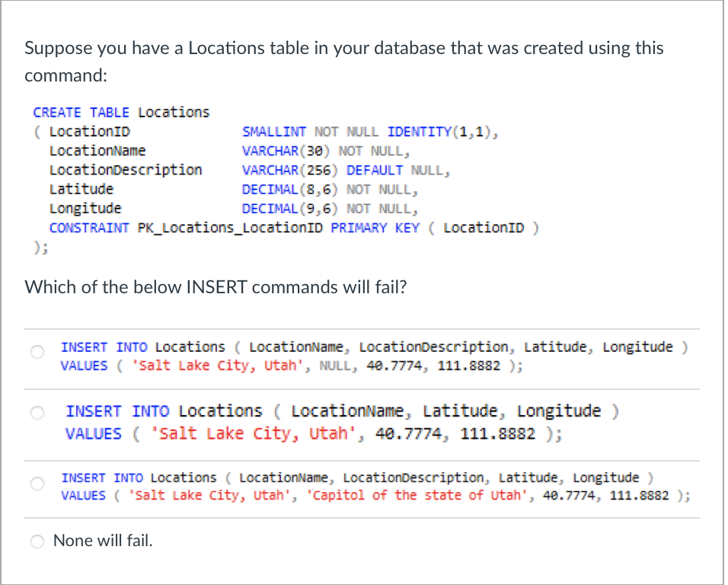This screenshot has width=728, height=585.
Task: Click the Locations table name in the CREATE statement
Action: point(175,111)
